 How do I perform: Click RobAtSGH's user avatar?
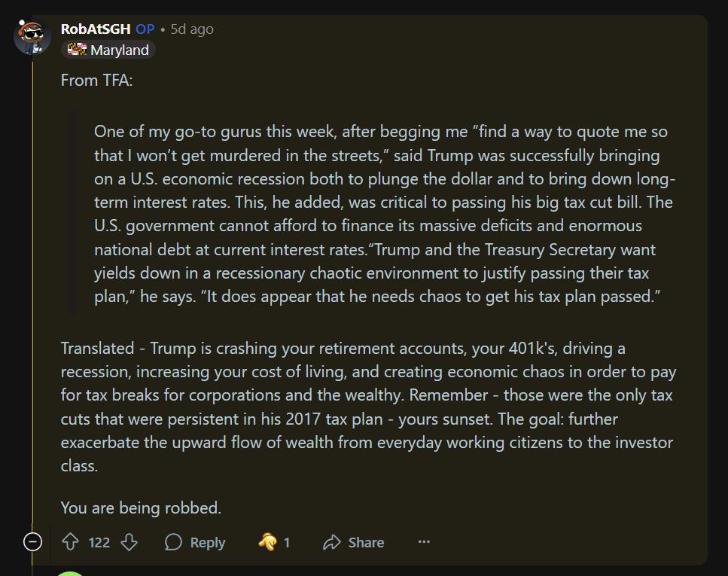coord(32,35)
